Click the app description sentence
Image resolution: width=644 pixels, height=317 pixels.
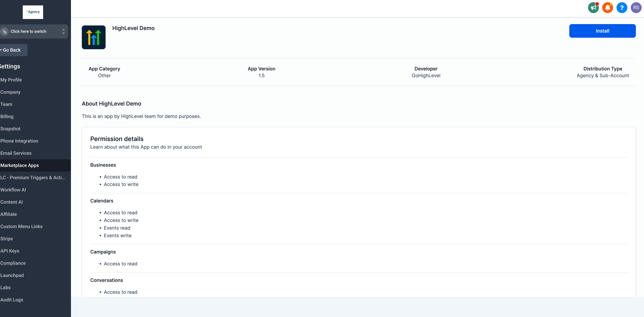click(x=141, y=116)
